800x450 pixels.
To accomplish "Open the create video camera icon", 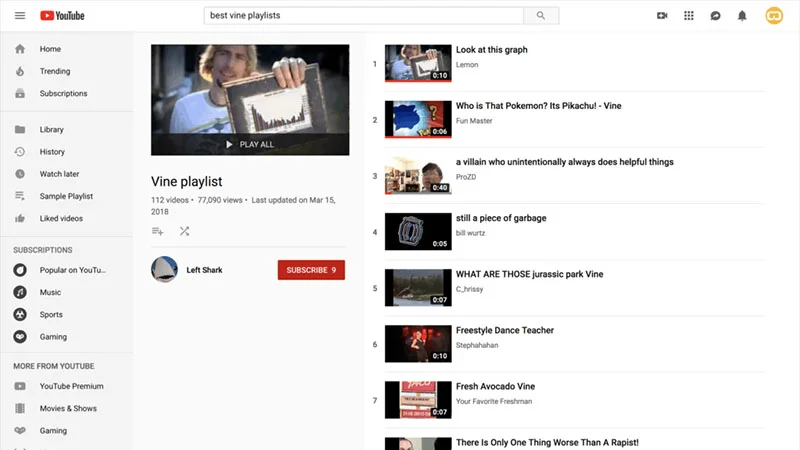I will (662, 15).
